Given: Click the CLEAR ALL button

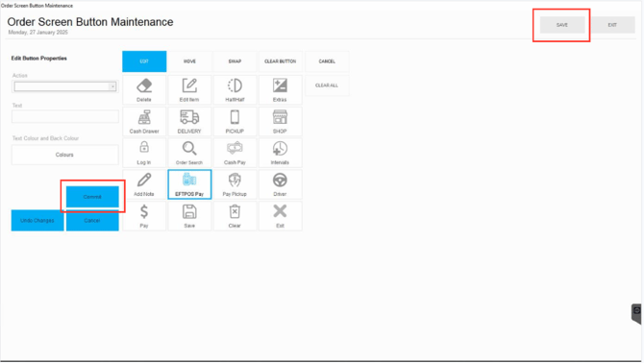Looking at the screenshot, I should [x=327, y=85].
